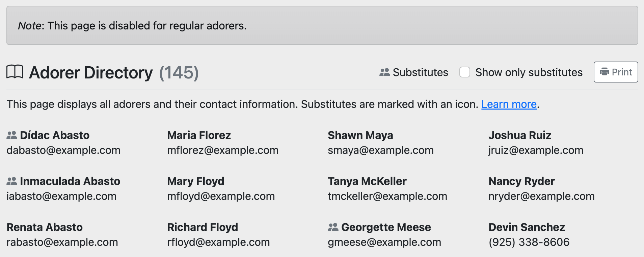The height and width of the screenshot is (257, 644).
Task: Click substitute icon next to Dídac Abasto
Action: click(x=12, y=135)
